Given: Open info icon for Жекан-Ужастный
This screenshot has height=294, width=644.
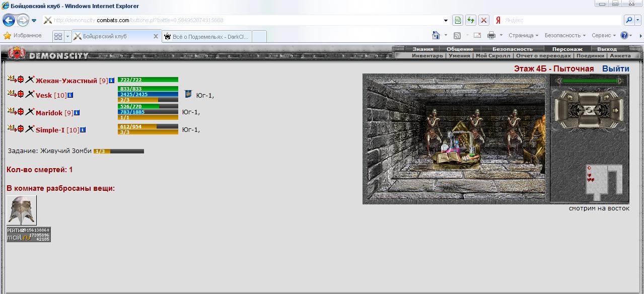Looking at the screenshot, I should pos(112,81).
